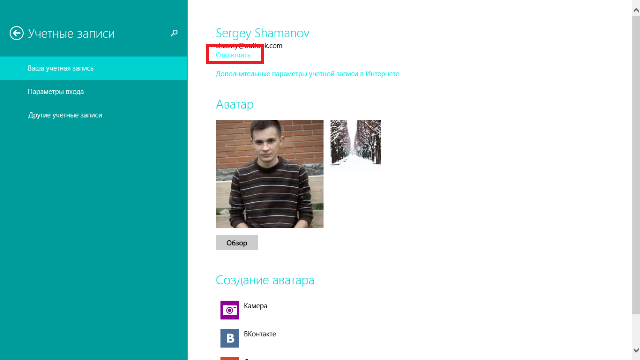Image resolution: width=640 pixels, height=360 pixels.
Task: Go back using the arrow icon
Action: pos(16,33)
